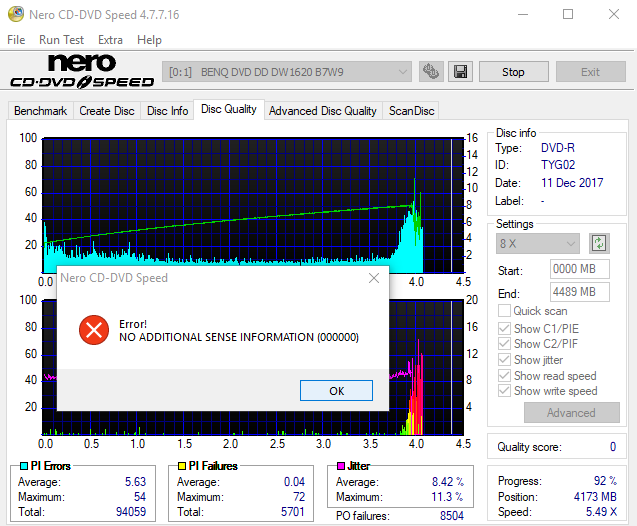Screen dimensions: 637x526
Task: Open the Extra menu
Action: (x=110, y=40)
